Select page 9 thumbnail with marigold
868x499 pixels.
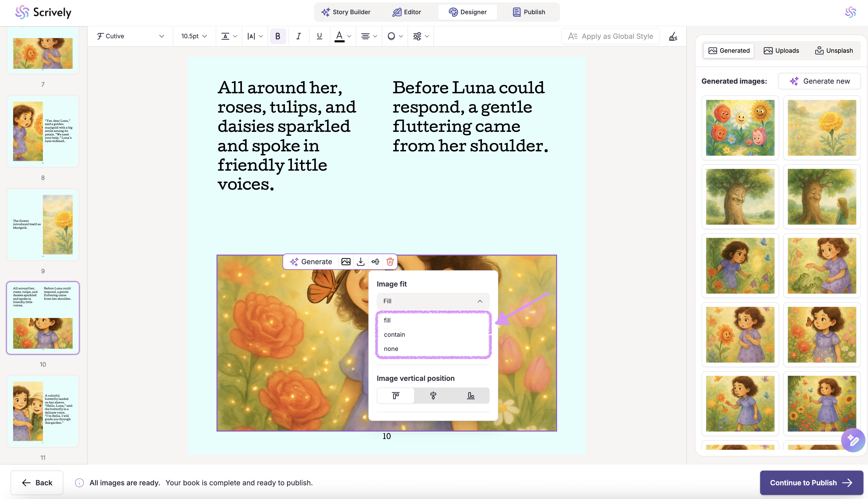point(43,225)
